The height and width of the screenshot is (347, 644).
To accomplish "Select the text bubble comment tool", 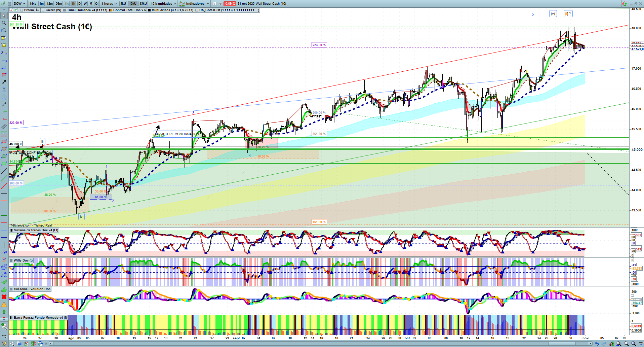I will pyautogui.click(x=4, y=97).
